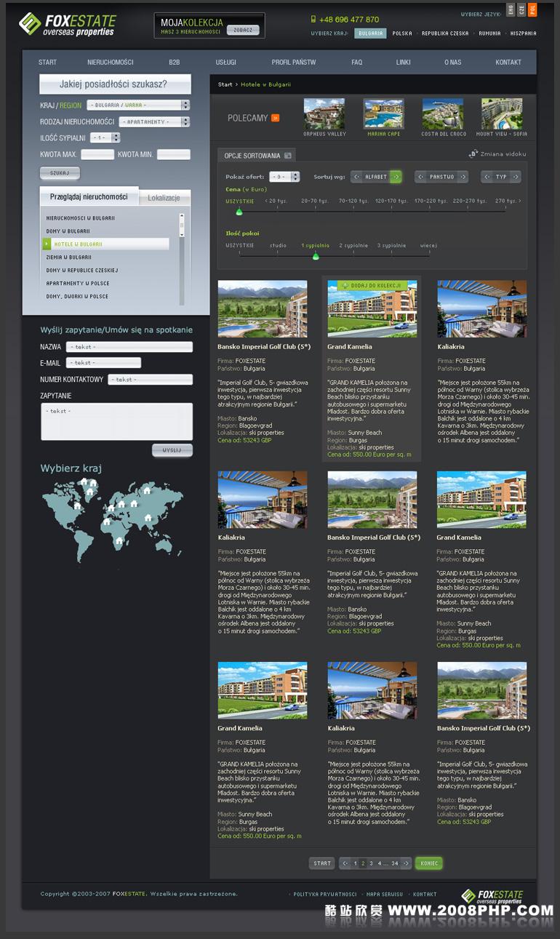Click the Zmiana widoku view-change icon
Image resolution: width=560 pixels, height=939 pixels.
[x=473, y=153]
